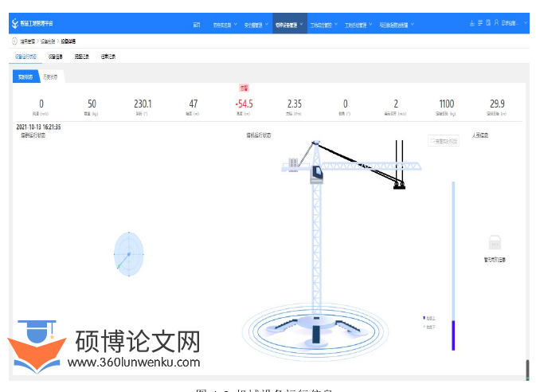
Task: Click the download icon in the header
Action: pyautogui.click(x=472, y=23)
